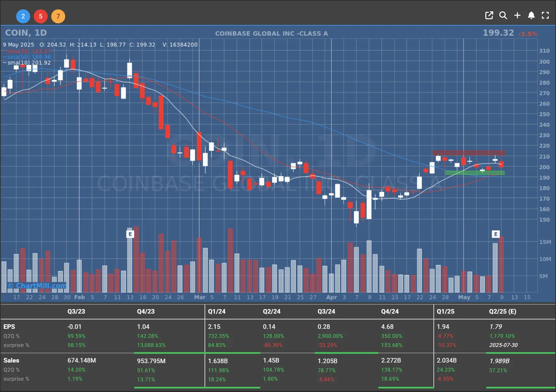Screen dimensions: 556x392
Task: Toggle fullscreen chart icon
Action: (545, 15)
